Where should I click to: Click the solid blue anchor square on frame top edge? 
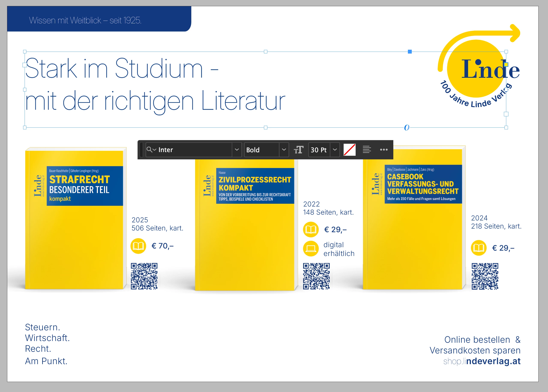point(410,52)
